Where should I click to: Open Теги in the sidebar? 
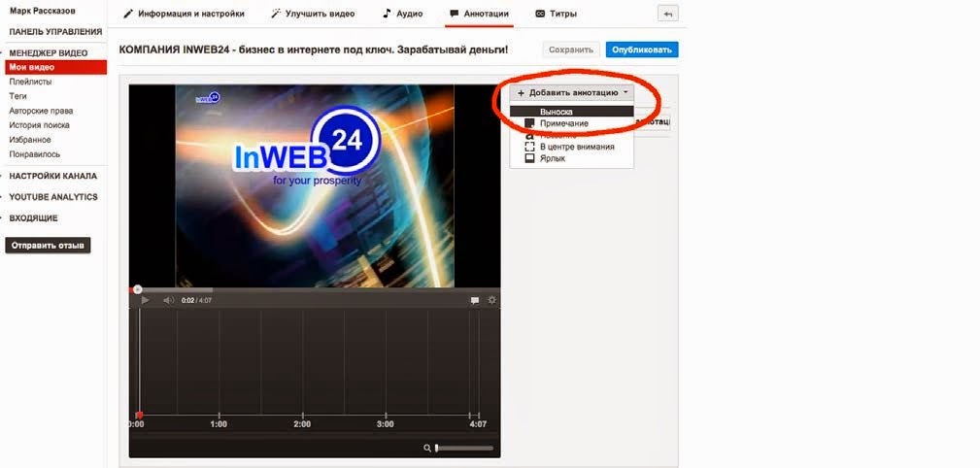[17, 96]
